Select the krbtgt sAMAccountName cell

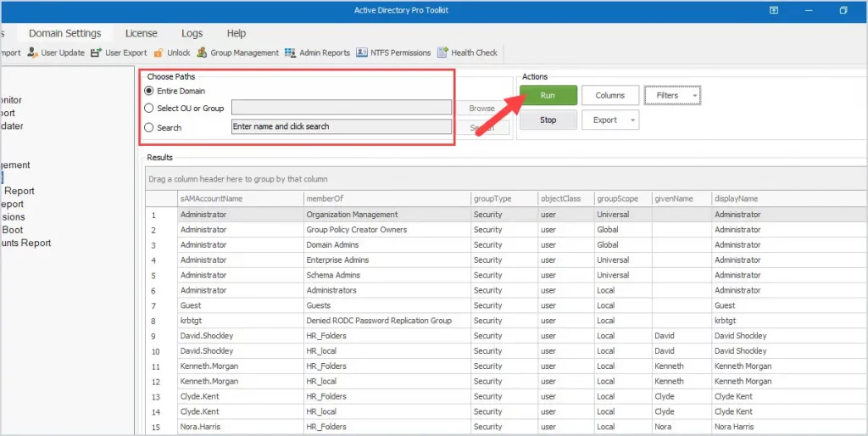point(240,321)
